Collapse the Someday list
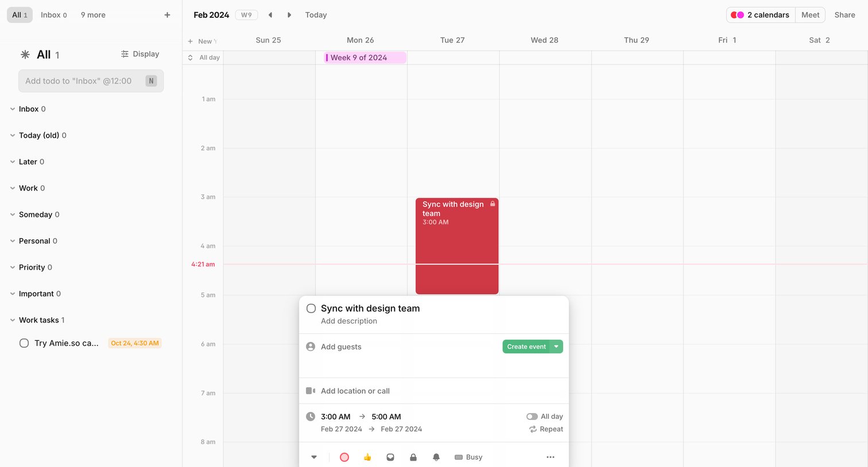868x467 pixels. pos(13,215)
